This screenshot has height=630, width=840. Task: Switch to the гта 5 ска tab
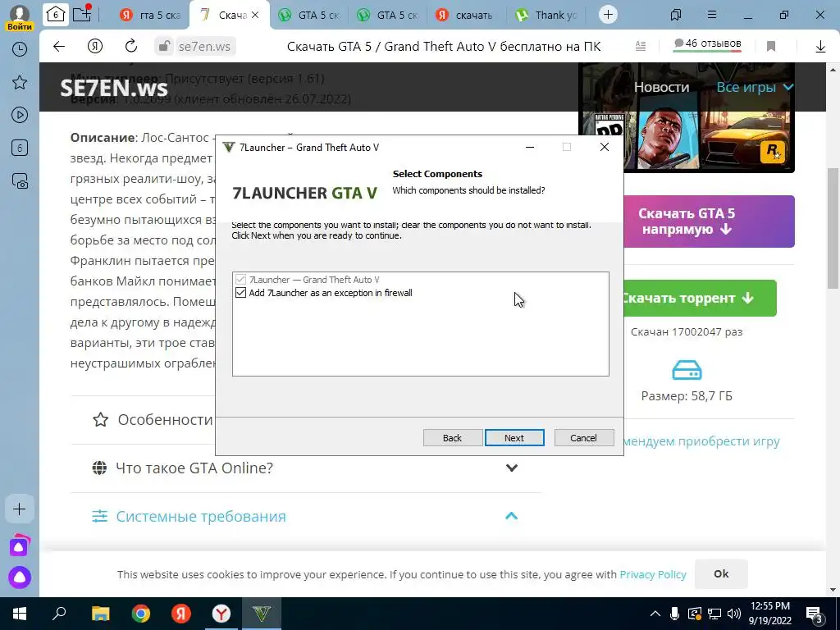[151, 15]
